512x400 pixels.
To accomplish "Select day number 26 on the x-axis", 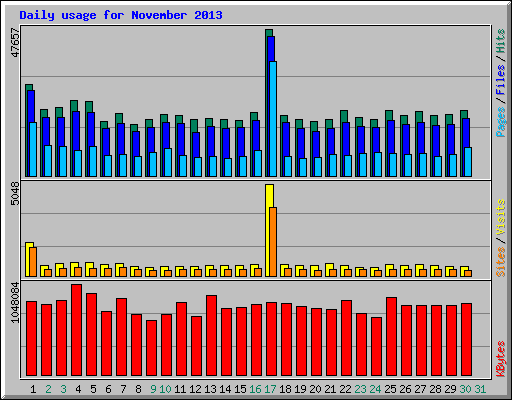I will pos(405,389).
